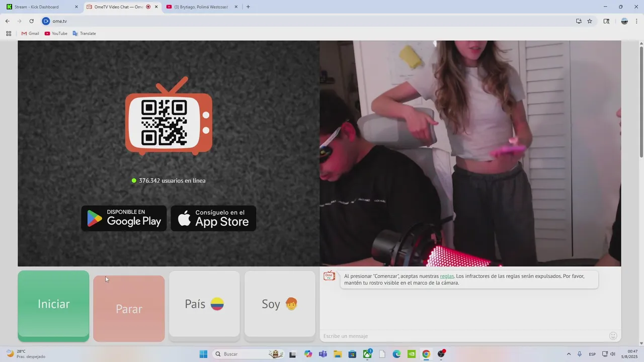Open the apps grid in bookmarks bar
The height and width of the screenshot is (362, 644).
(9, 34)
